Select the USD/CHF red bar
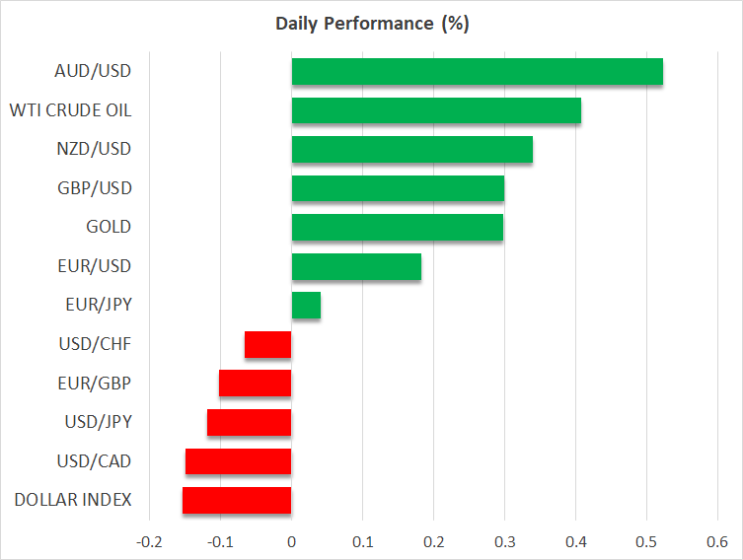Screen dimensions: 743x560 pos(268,344)
